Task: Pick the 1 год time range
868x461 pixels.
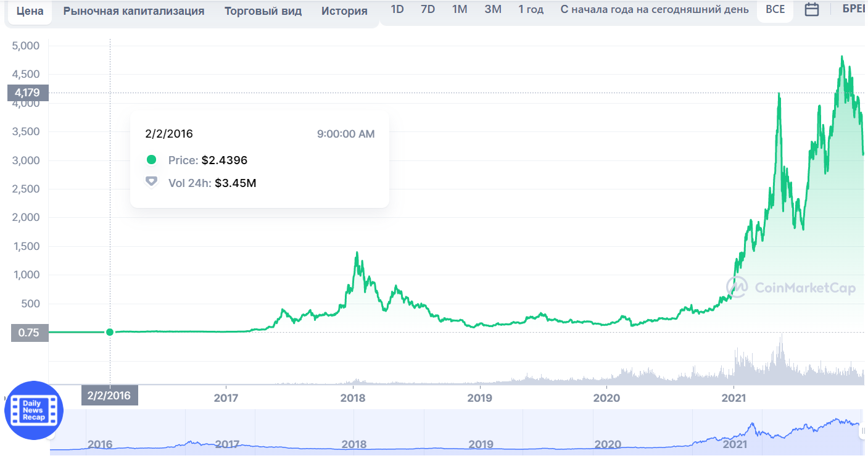Action: coord(531,10)
